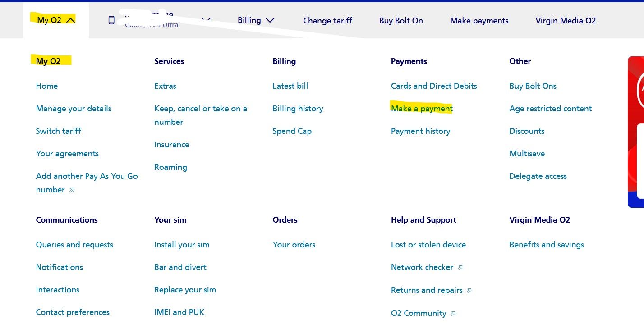Visit Billing history under Billing
The height and width of the screenshot is (329, 644).
[298, 109]
